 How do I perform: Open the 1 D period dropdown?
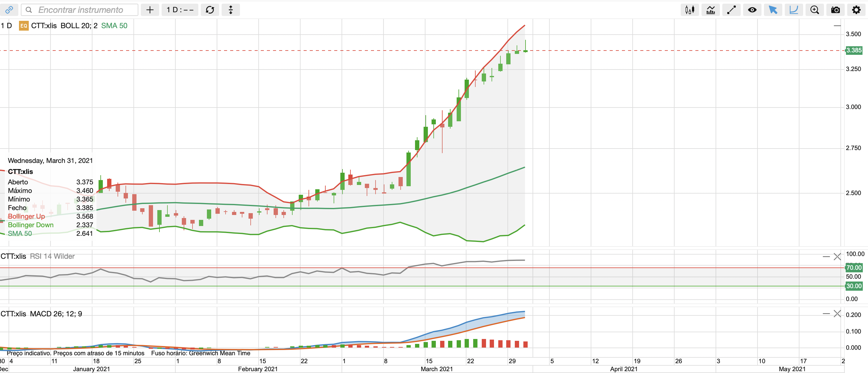pyautogui.click(x=180, y=10)
